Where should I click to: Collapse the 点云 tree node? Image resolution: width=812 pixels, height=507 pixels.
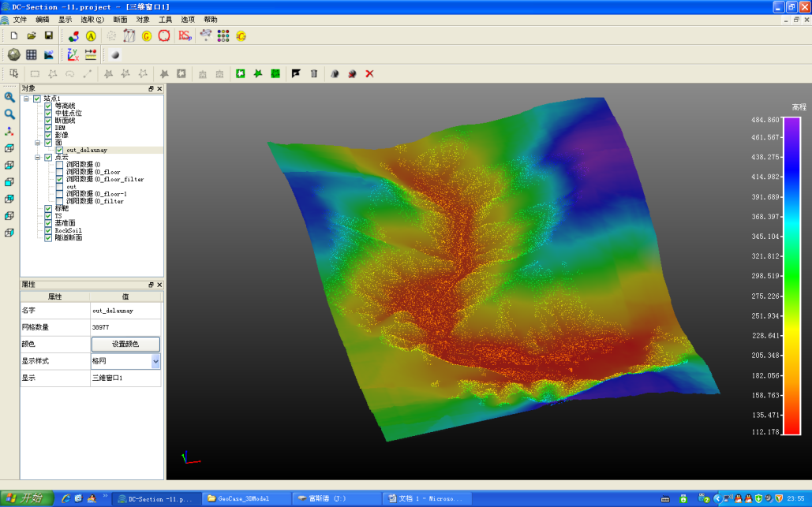pyautogui.click(x=37, y=157)
